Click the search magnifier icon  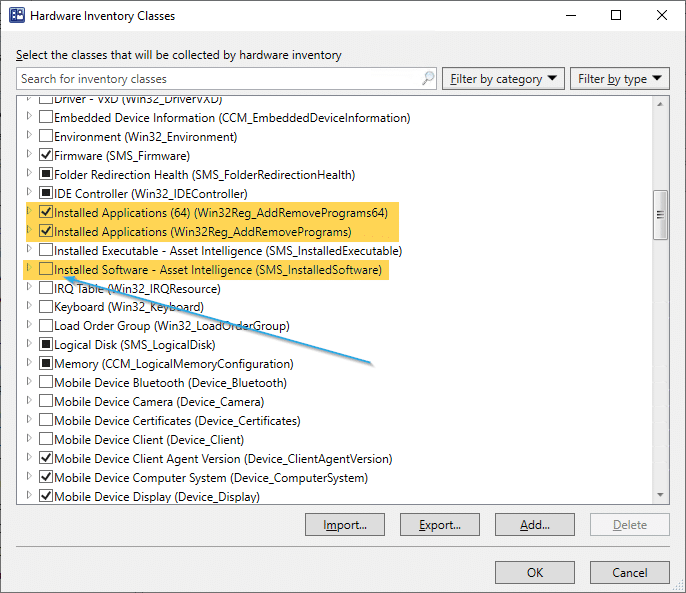428,79
